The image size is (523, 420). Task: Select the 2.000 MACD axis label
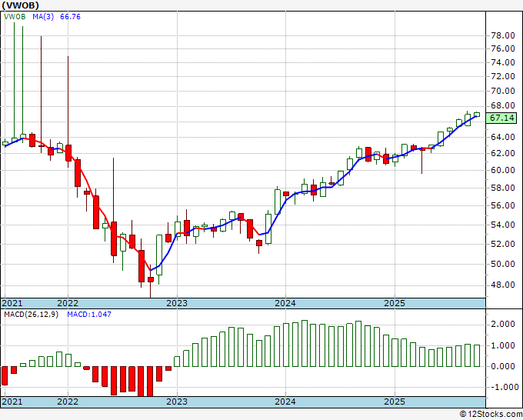[x=503, y=325]
